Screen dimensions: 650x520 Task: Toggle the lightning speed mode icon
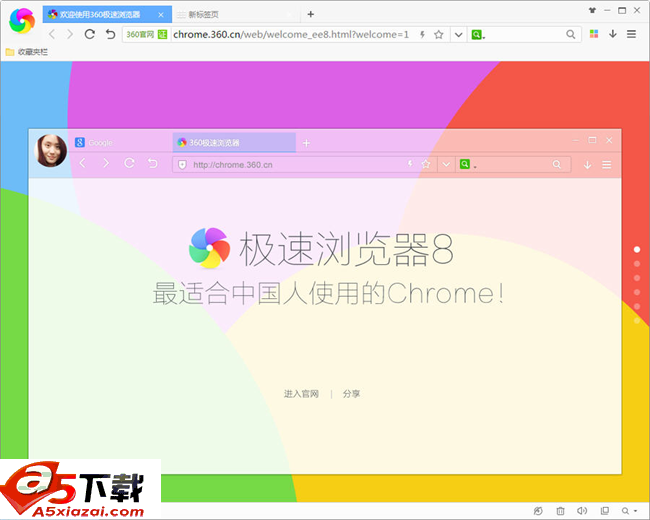[x=422, y=34]
